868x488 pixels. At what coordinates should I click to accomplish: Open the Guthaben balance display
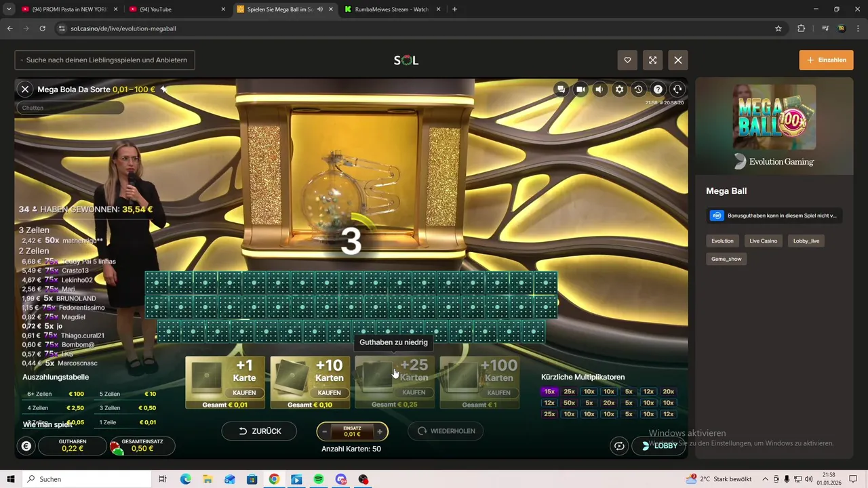click(73, 445)
